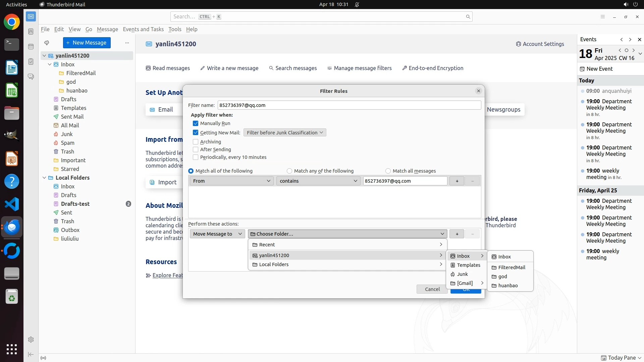Add a new filter condition row
Viewport: 644px width, 362px height.
(x=457, y=181)
